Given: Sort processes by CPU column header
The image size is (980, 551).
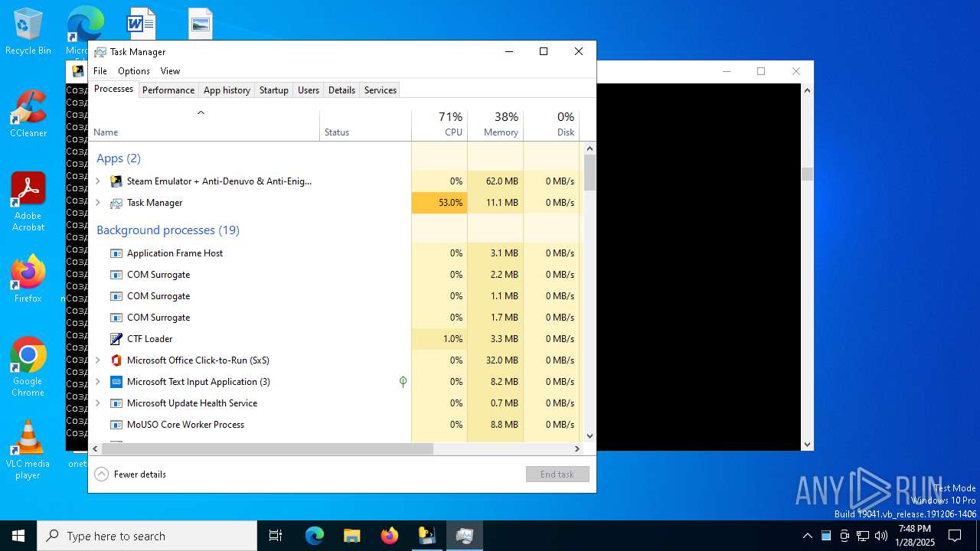Looking at the screenshot, I should pos(439,124).
